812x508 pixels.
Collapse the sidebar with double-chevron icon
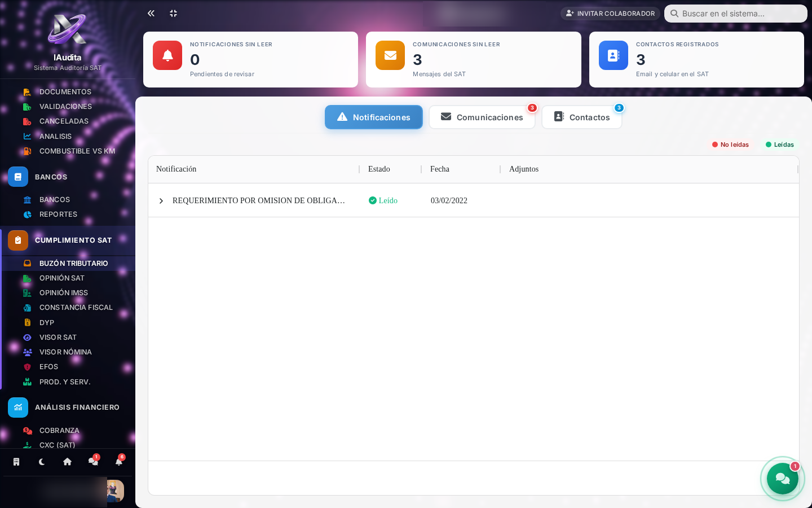pos(151,13)
